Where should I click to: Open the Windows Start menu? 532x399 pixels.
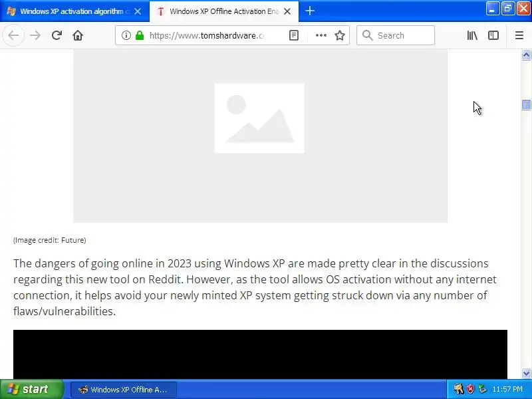coord(31,389)
